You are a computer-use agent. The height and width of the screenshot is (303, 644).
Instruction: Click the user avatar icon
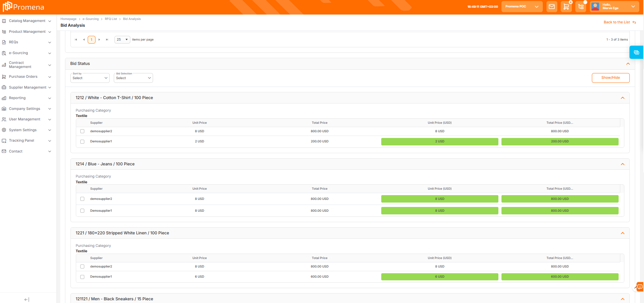tap(595, 6)
